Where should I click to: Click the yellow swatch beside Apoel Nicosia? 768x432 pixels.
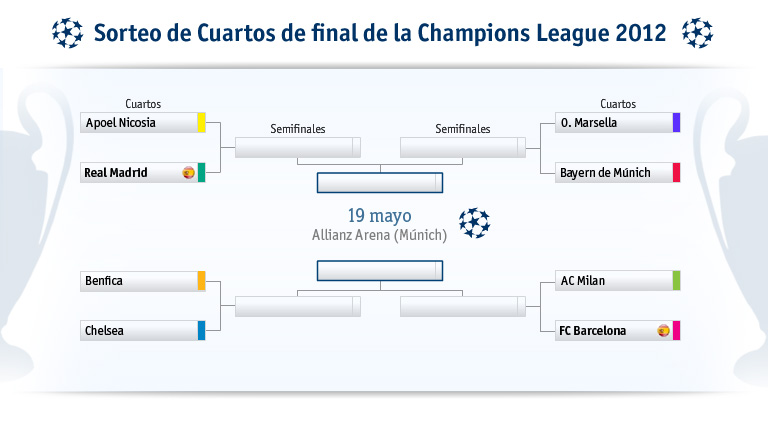click(201, 123)
